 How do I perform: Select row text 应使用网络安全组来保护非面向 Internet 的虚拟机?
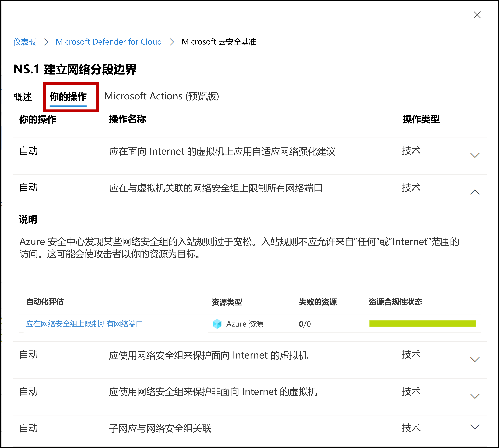[x=213, y=392]
